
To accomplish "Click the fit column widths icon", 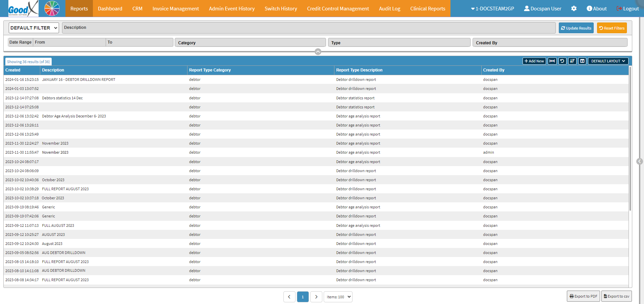I will point(552,61).
